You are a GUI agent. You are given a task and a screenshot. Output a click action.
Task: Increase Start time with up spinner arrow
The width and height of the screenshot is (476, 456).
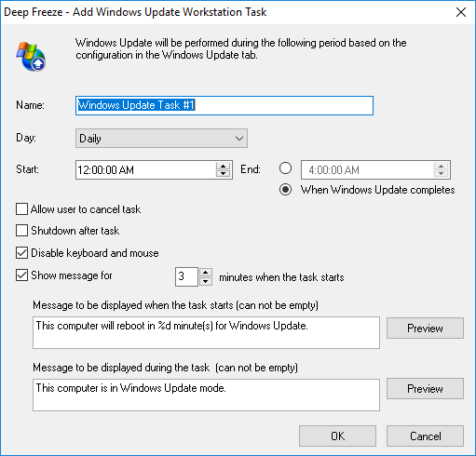[x=223, y=166]
